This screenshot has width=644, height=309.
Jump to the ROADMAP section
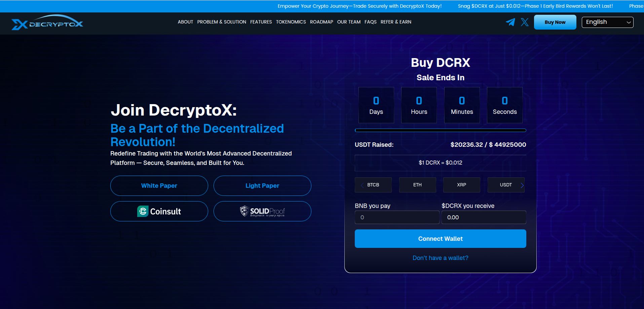pyautogui.click(x=321, y=22)
